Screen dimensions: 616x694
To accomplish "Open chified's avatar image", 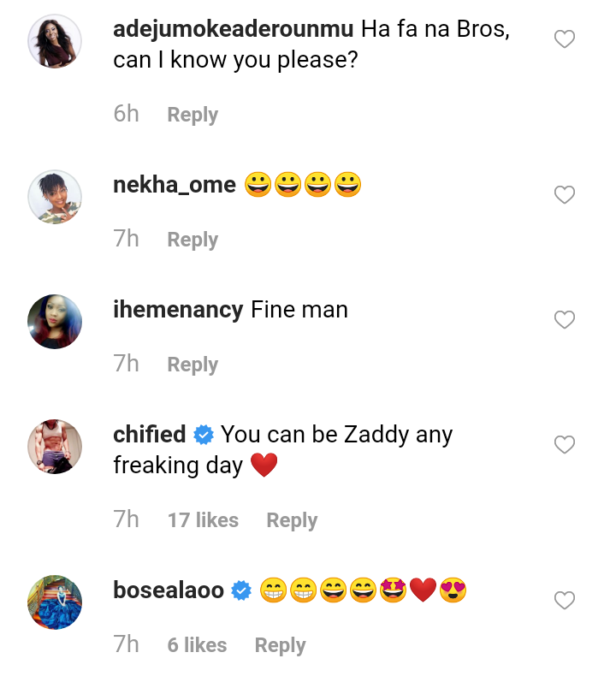I will click(55, 447).
